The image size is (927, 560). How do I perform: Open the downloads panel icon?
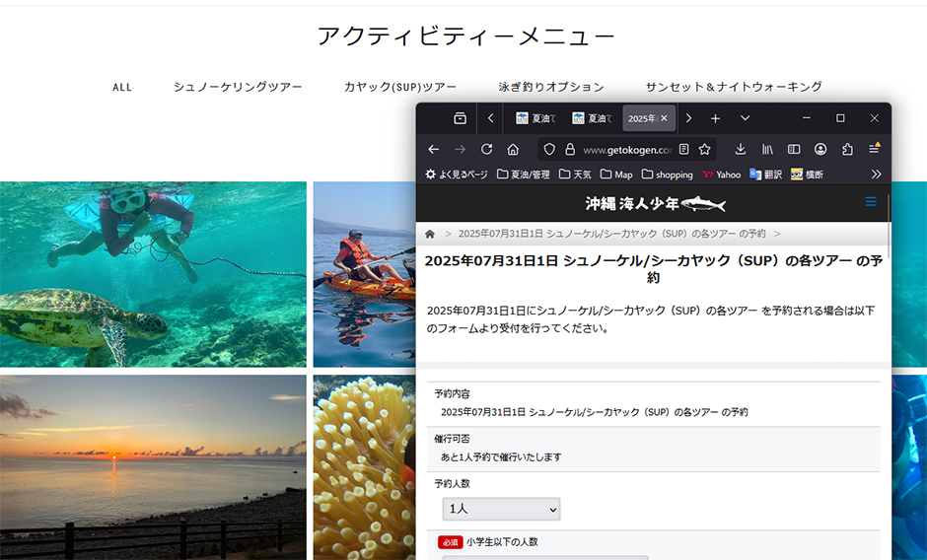pos(741,149)
